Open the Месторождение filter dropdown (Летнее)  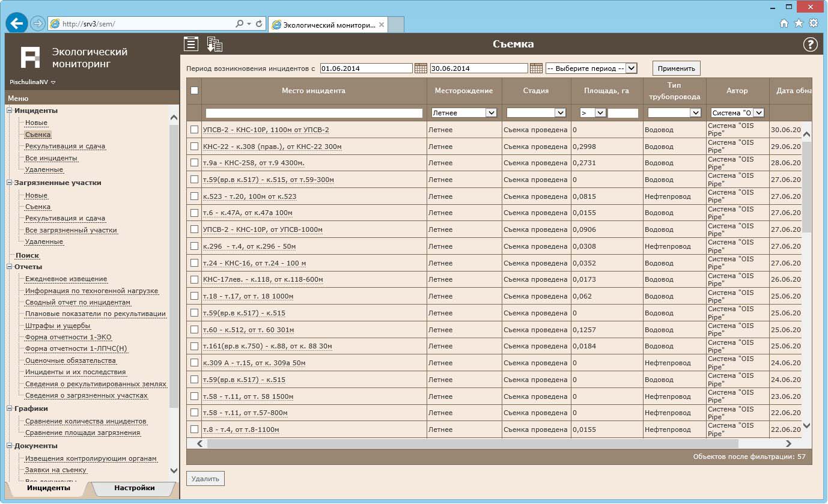[464, 113]
